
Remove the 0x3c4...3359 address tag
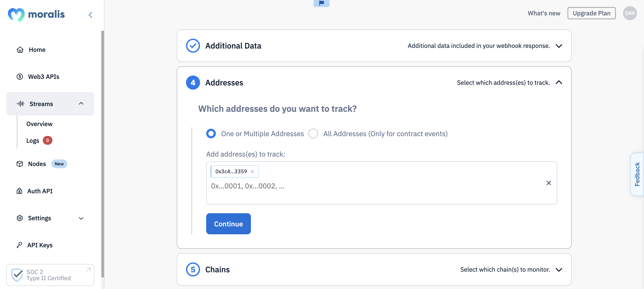point(252,171)
